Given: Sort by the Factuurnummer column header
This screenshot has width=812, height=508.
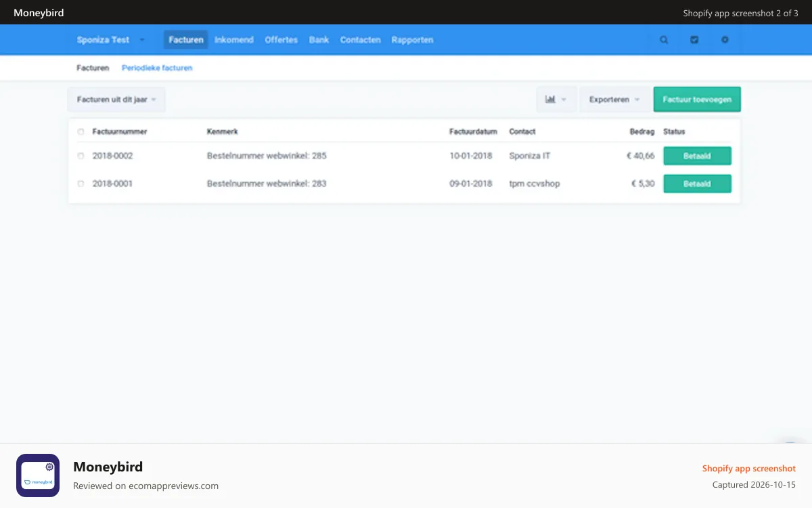Looking at the screenshot, I should (x=120, y=132).
